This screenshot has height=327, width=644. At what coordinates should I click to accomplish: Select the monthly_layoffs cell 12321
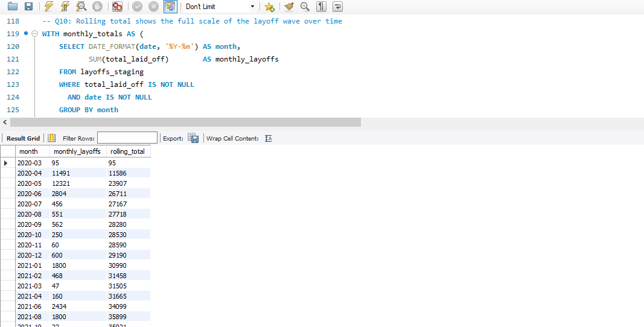point(78,183)
